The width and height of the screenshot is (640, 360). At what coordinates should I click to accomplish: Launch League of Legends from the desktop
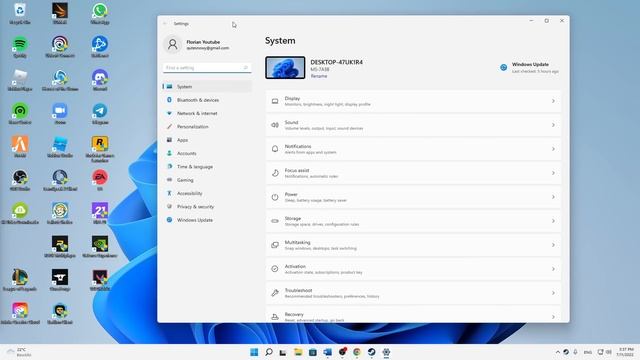(20, 280)
